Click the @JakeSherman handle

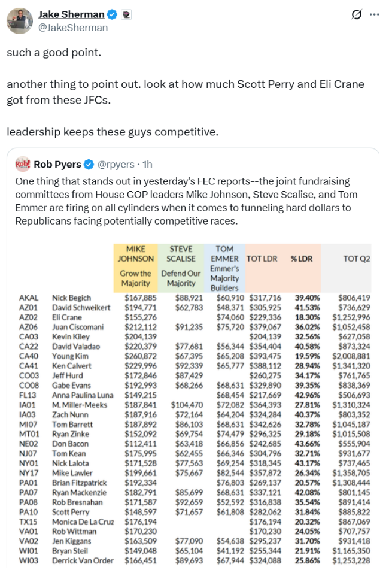[x=73, y=28]
